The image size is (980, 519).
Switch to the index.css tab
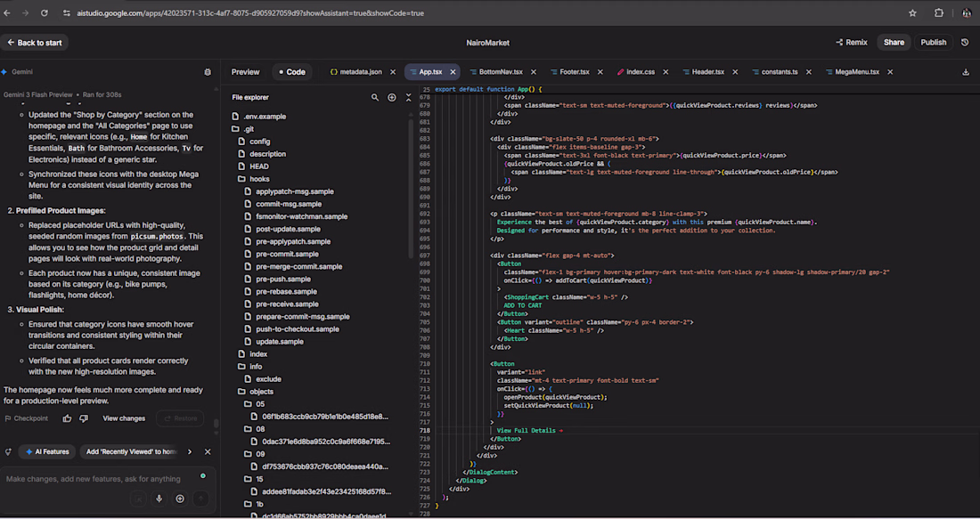[x=640, y=72]
